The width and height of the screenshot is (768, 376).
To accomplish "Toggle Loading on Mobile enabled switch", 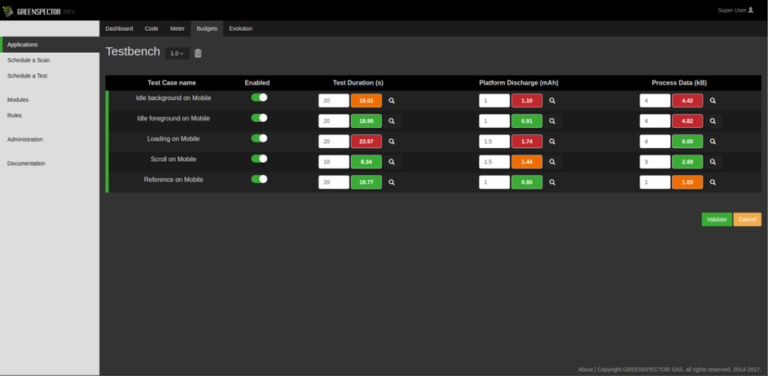I will click(x=259, y=138).
